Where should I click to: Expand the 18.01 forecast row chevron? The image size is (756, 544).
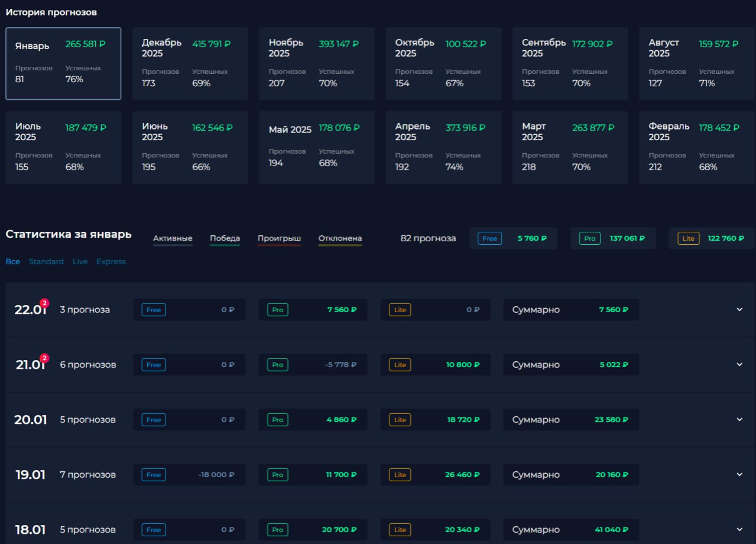[x=739, y=529]
